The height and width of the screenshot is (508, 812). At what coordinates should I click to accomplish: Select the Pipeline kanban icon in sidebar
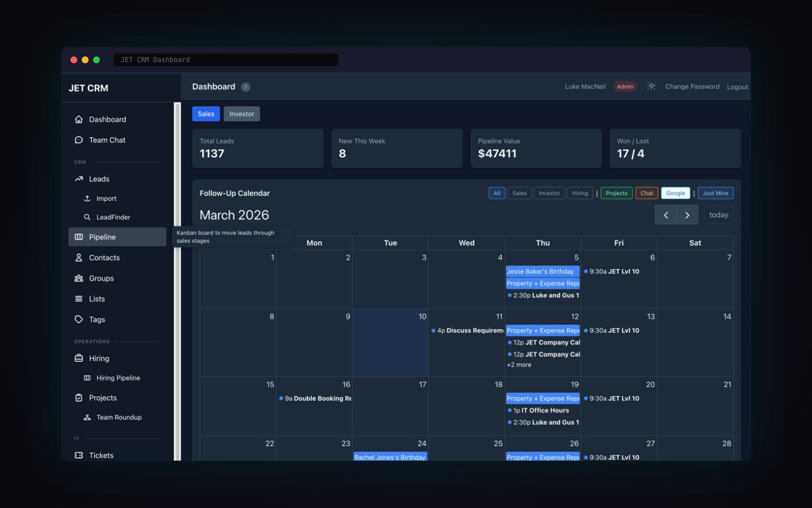79,237
